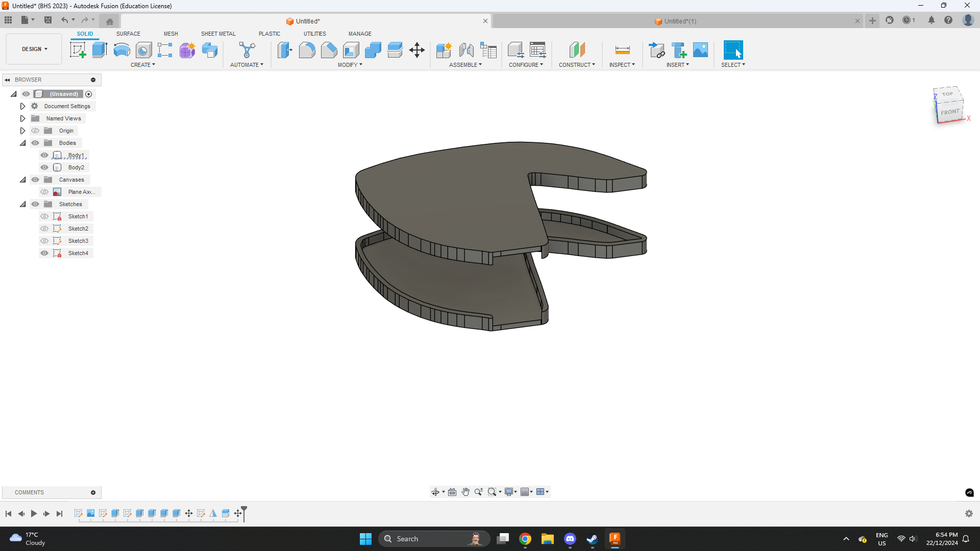980x551 pixels.
Task: Expand the Origin folder
Action: [x=22, y=131]
